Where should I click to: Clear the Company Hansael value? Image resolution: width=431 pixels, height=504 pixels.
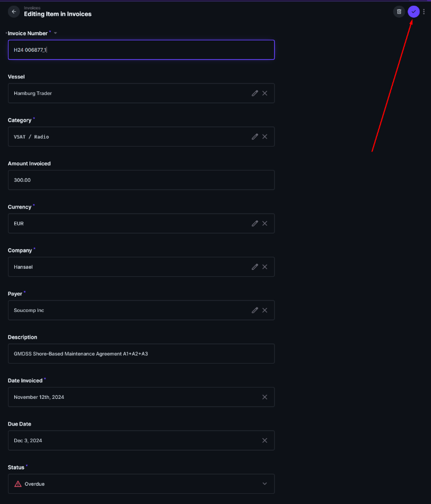265,267
